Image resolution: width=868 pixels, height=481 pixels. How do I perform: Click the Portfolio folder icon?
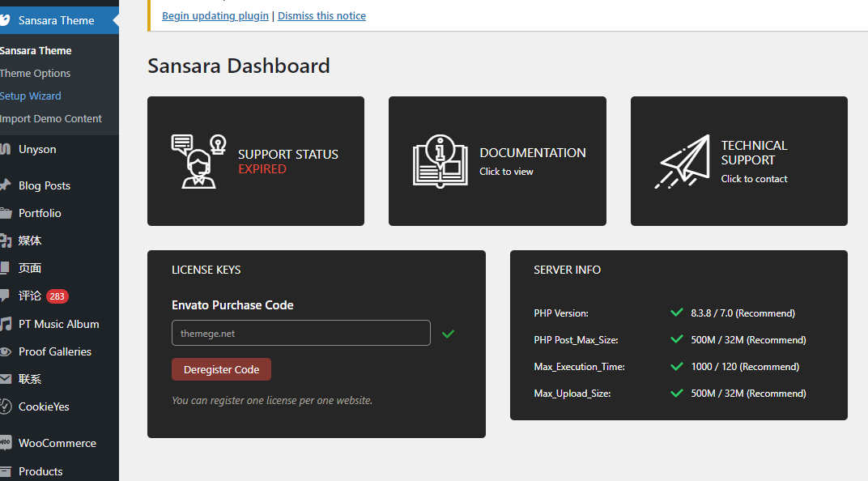(5, 213)
